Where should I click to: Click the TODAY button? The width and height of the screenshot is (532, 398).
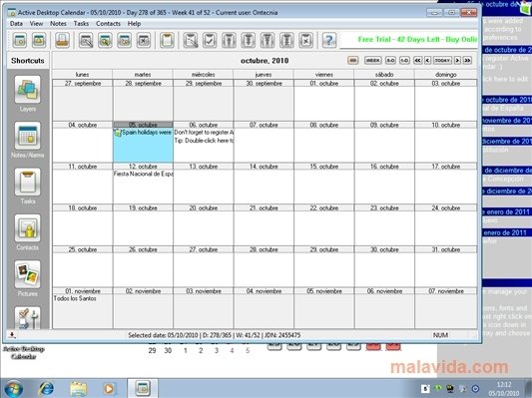(x=442, y=60)
